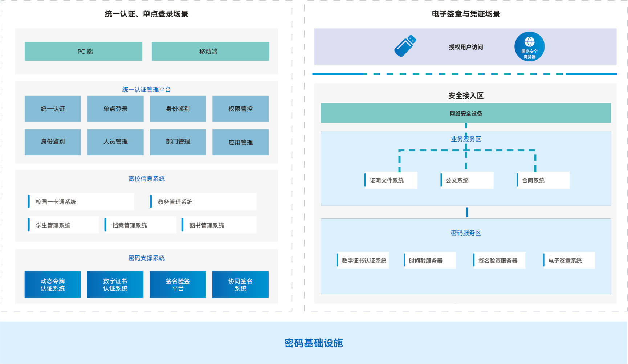
Task: Select 动态令牌认证系统 block
Action: pos(53,285)
